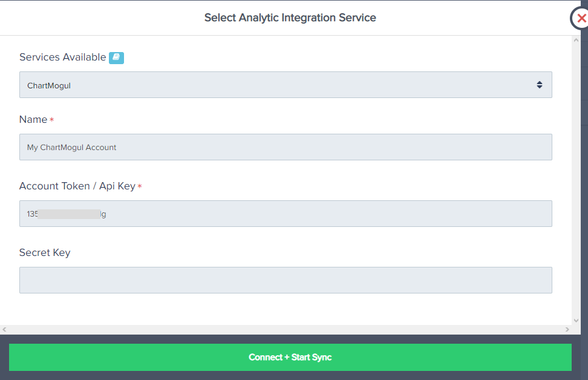This screenshot has height=380, width=588.
Task: Click the Services Available label text
Action: (x=62, y=57)
